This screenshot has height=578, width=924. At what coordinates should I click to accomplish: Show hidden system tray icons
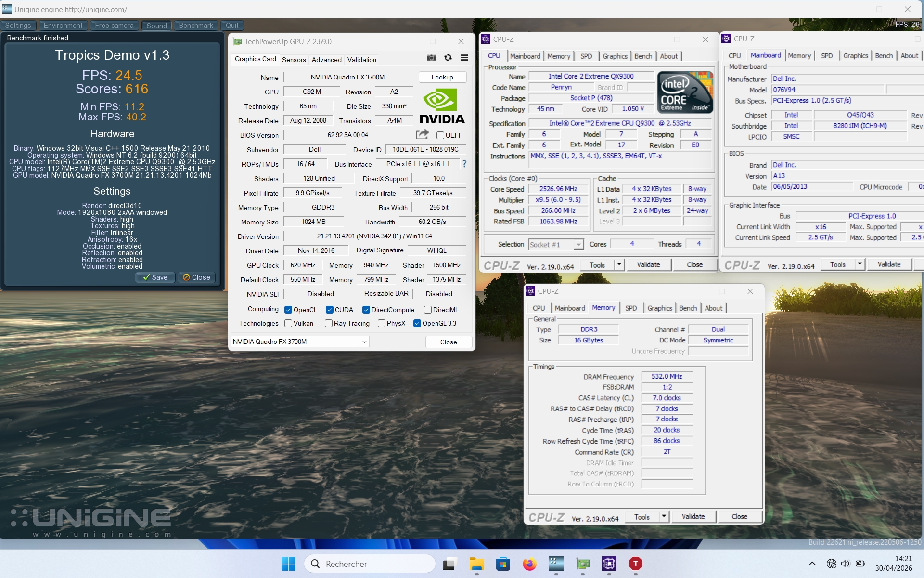click(x=812, y=564)
